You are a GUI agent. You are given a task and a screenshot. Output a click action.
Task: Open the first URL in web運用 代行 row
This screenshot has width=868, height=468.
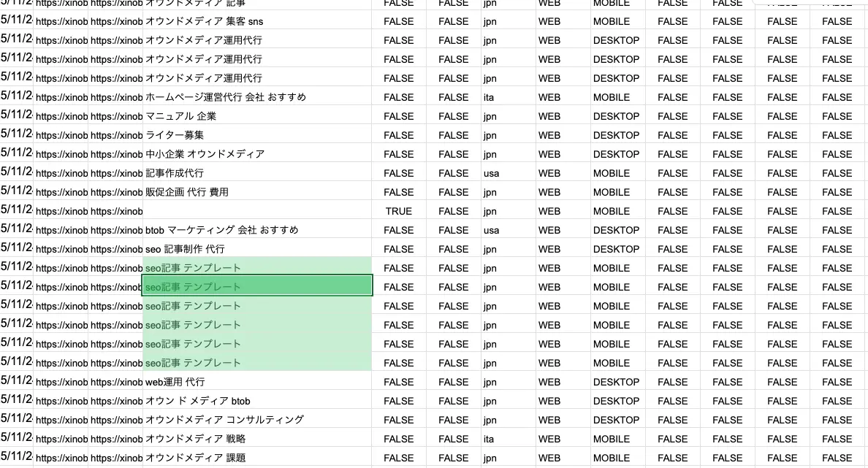[61, 382]
